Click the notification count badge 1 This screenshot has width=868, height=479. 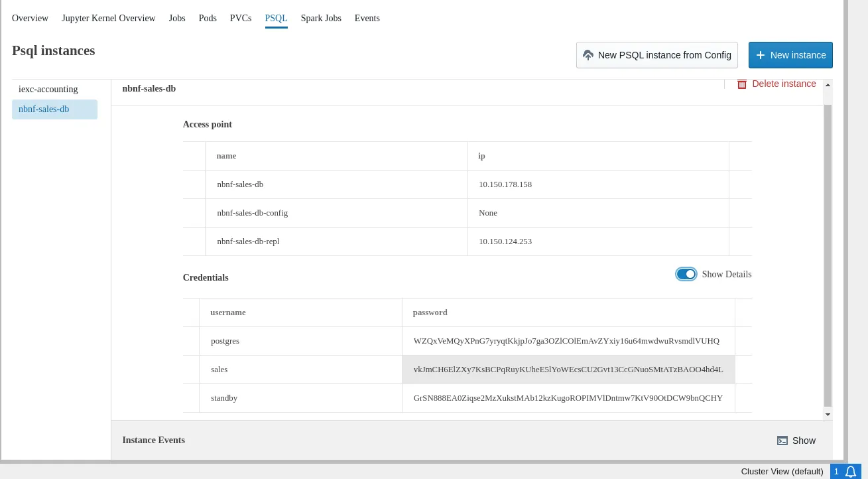pyautogui.click(x=836, y=472)
